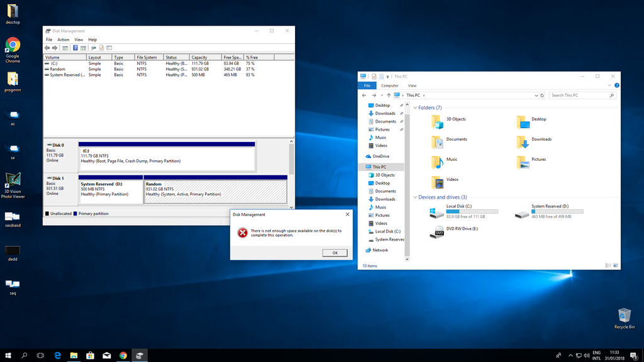Switch to large icons view in status bar

616,266
